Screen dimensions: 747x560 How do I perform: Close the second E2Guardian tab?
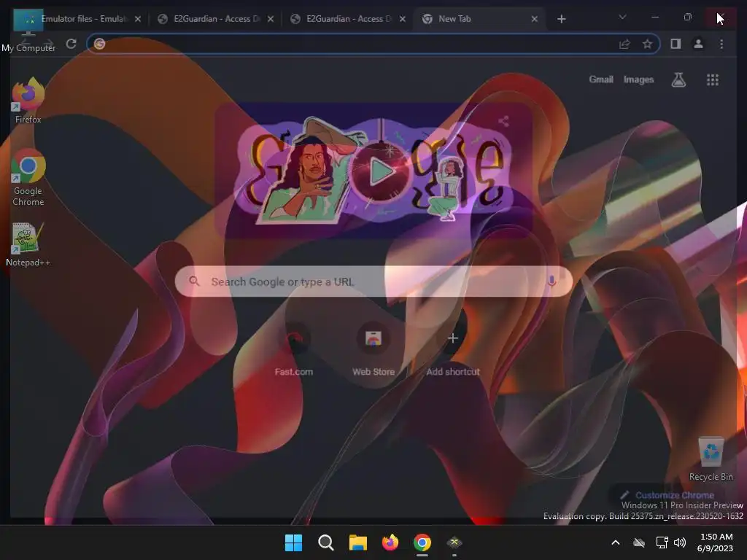403,19
